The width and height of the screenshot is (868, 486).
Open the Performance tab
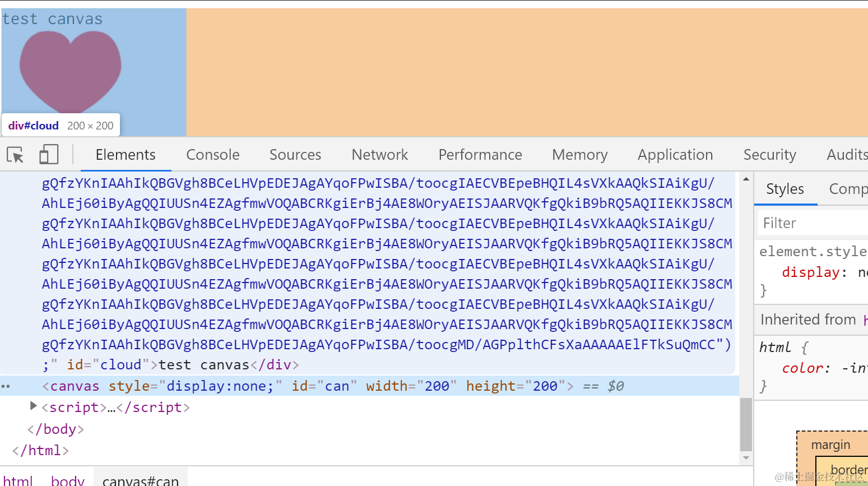click(x=480, y=155)
